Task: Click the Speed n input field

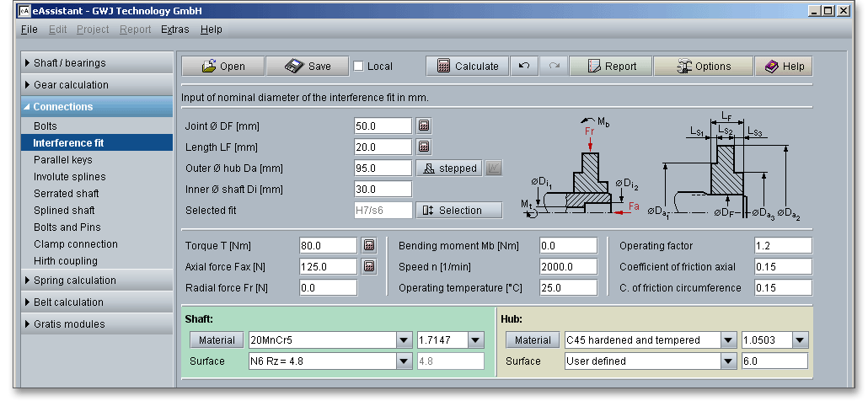Action: [568, 266]
